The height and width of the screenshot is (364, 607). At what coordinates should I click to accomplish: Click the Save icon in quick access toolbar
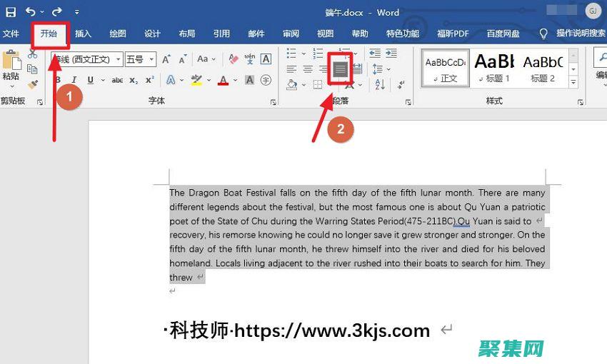(x=11, y=11)
